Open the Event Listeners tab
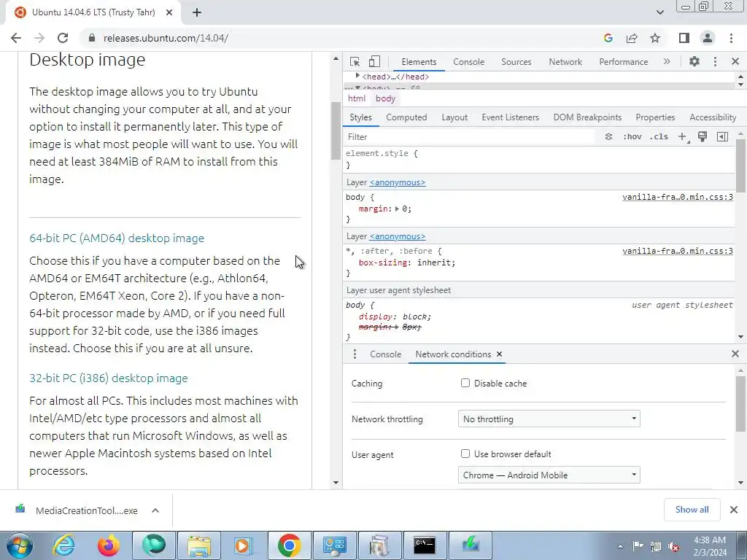The width and height of the screenshot is (747, 560). 510,117
